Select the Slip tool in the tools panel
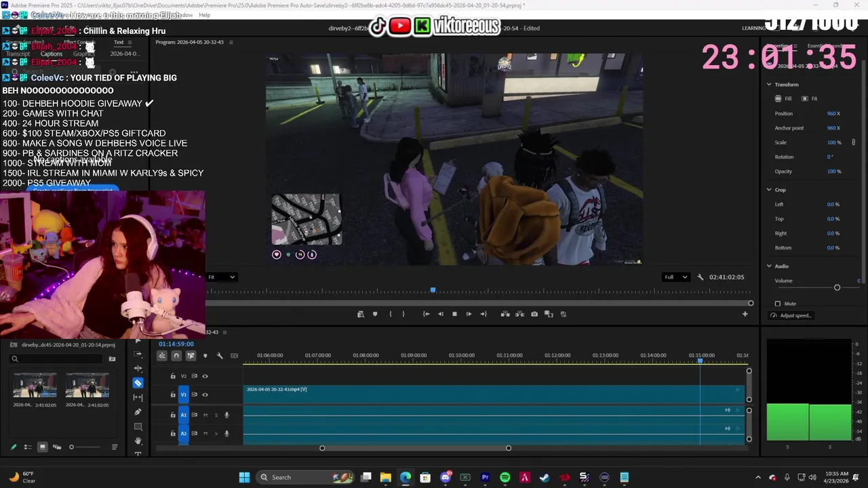The height and width of the screenshot is (488, 868). pyautogui.click(x=138, y=398)
